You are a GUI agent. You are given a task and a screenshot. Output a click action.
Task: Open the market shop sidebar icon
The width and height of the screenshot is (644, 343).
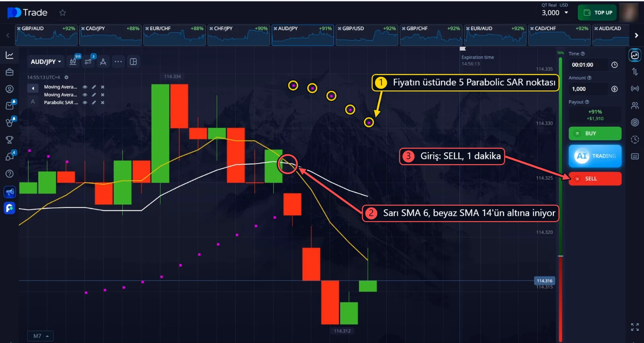(x=10, y=105)
